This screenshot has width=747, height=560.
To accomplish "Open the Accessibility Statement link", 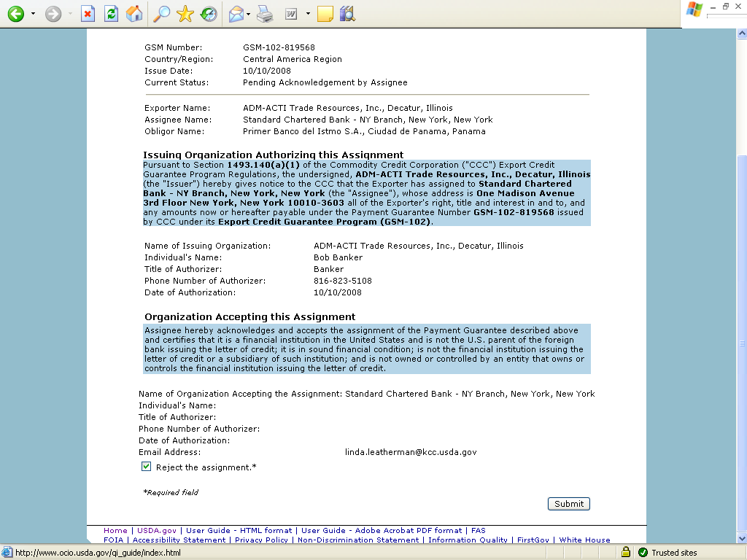I will point(179,540).
